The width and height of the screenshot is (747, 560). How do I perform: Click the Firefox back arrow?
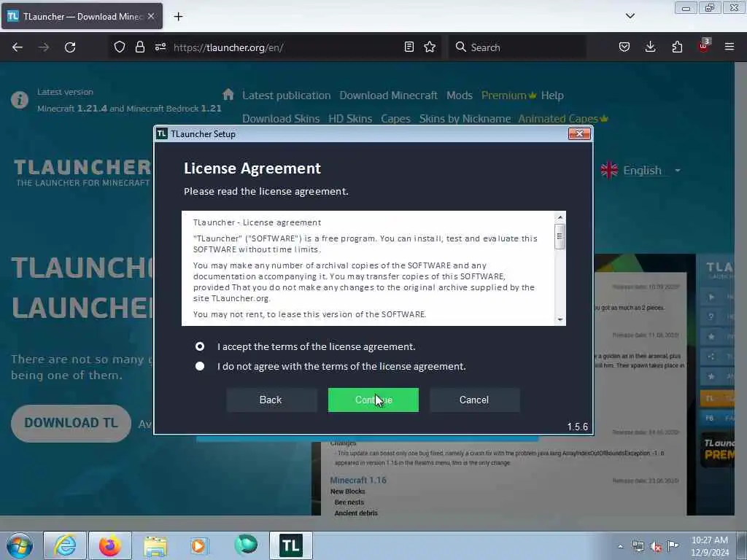click(18, 47)
